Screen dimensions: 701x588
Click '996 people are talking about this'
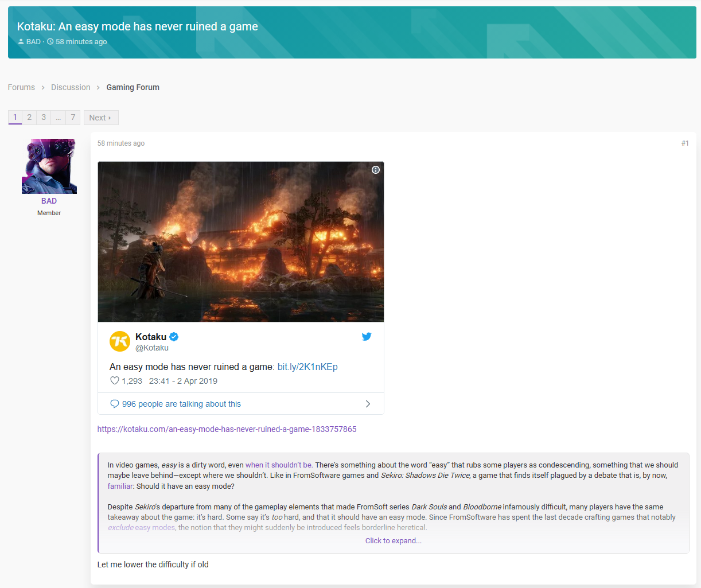click(x=181, y=404)
